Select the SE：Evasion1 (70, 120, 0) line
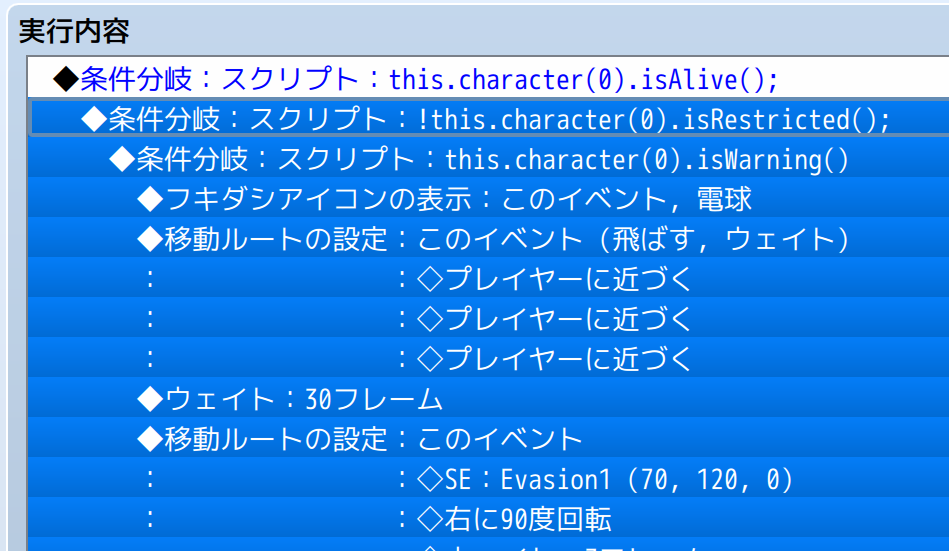The height and width of the screenshot is (551, 949). point(605,479)
